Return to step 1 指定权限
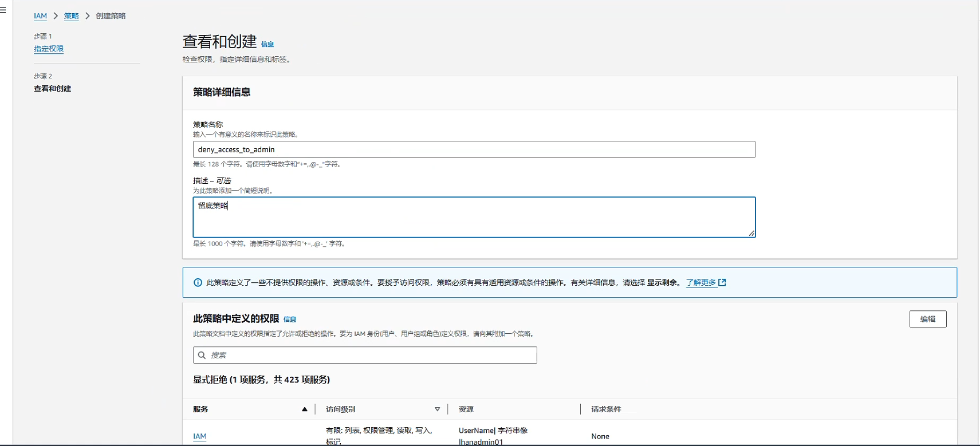Viewport: 980px width, 446px height. [49, 49]
